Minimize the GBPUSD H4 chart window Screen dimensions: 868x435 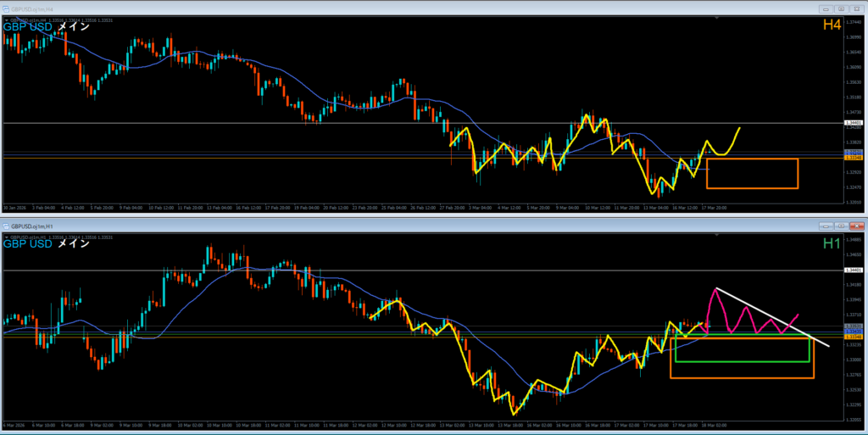[826, 9]
